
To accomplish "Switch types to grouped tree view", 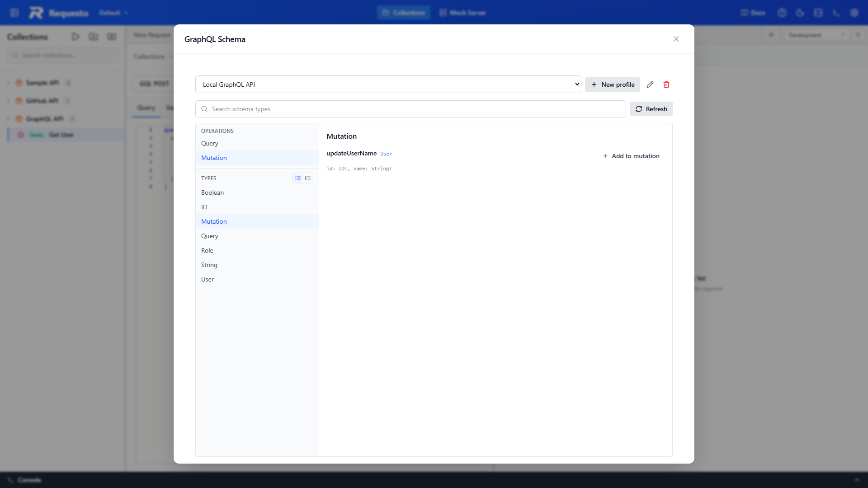I will pos(308,178).
